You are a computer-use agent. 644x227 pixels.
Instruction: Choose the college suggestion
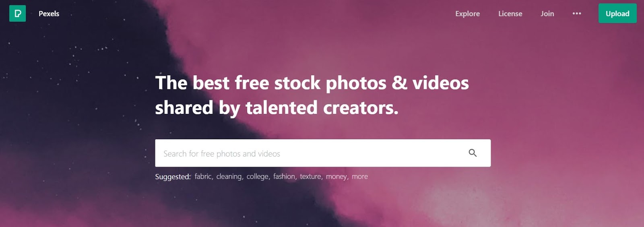258,176
